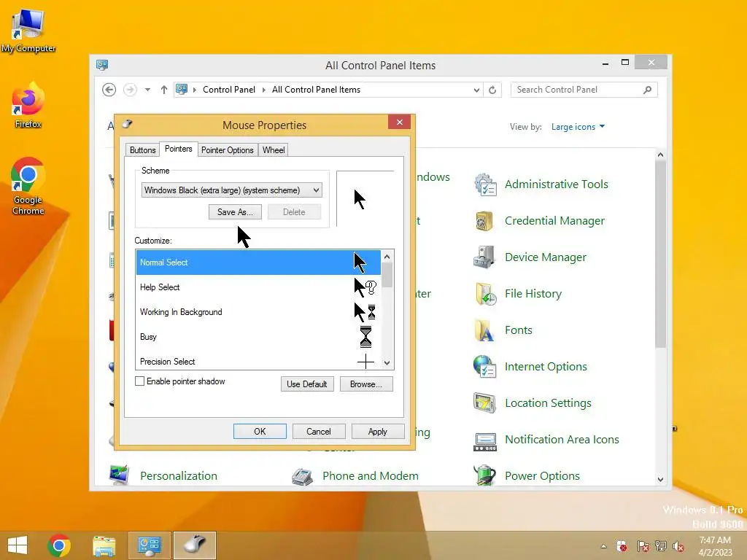Select the Control Panel taskbar button
The width and height of the screenshot is (747, 560).
(149, 545)
